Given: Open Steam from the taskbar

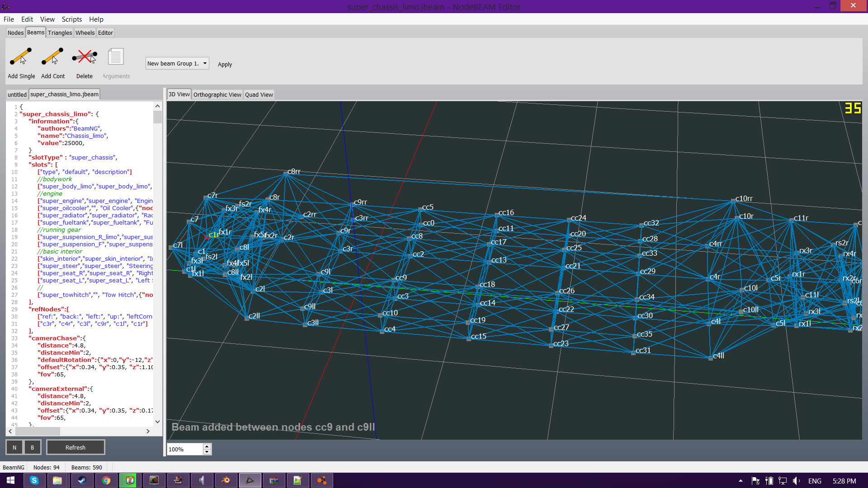Looking at the screenshot, I should point(82,480).
